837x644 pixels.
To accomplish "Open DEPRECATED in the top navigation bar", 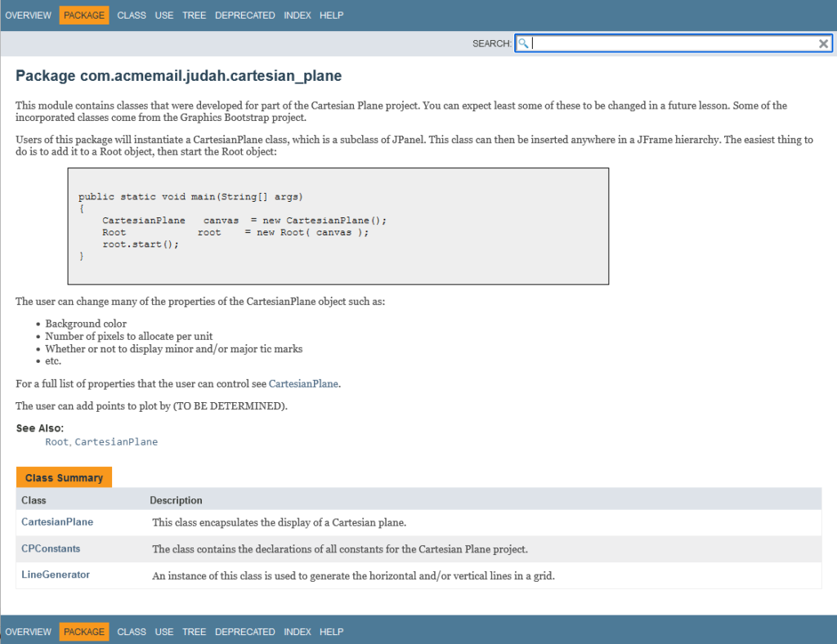I will (x=245, y=16).
